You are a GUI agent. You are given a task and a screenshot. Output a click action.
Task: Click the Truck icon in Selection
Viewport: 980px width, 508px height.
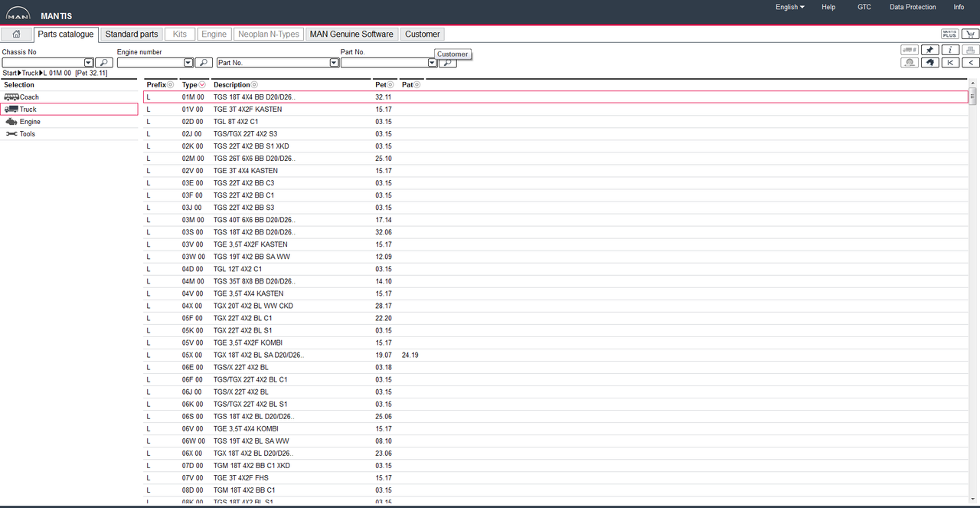11,110
